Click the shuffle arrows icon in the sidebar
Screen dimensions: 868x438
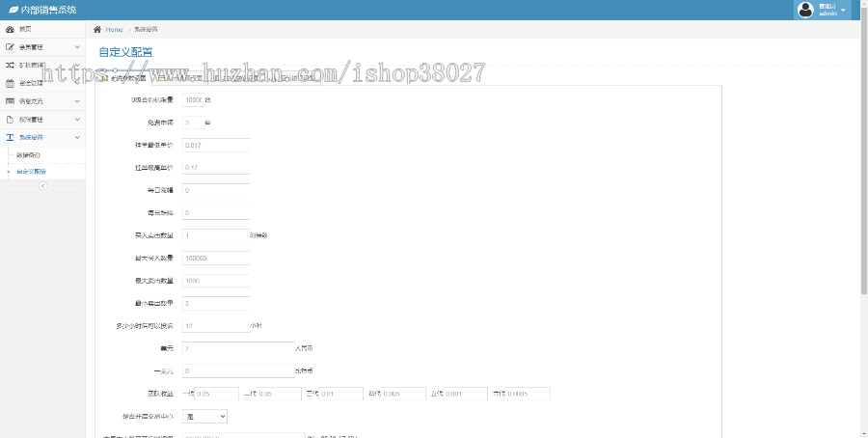click(10, 66)
